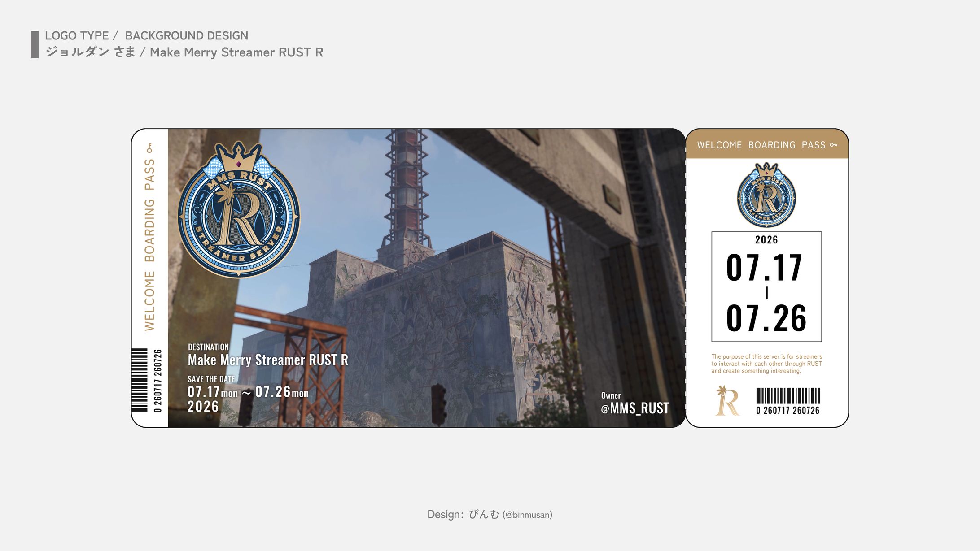Image resolution: width=980 pixels, height=551 pixels.
Task: Click the gray bar beside the LOGO TYPE heading
Action: (35, 44)
